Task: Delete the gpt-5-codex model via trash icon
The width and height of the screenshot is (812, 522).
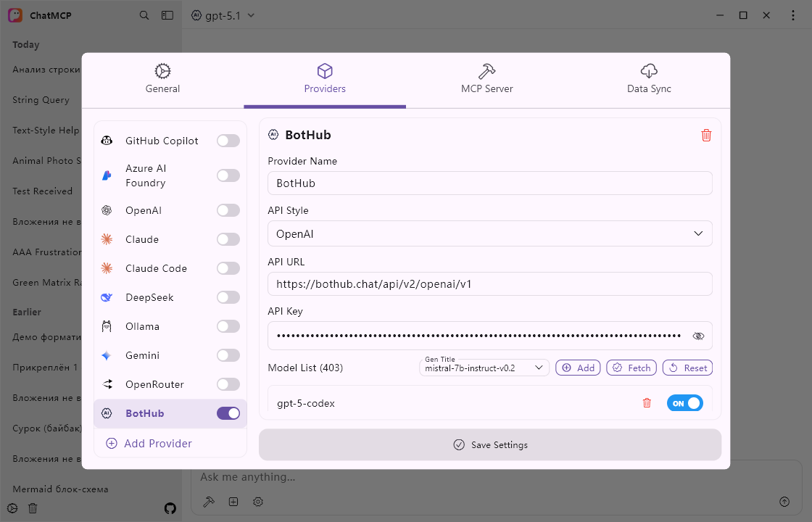Action: coord(647,403)
